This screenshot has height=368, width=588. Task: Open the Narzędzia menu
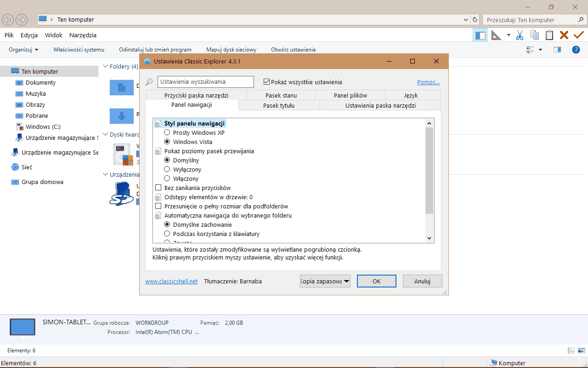pyautogui.click(x=83, y=35)
